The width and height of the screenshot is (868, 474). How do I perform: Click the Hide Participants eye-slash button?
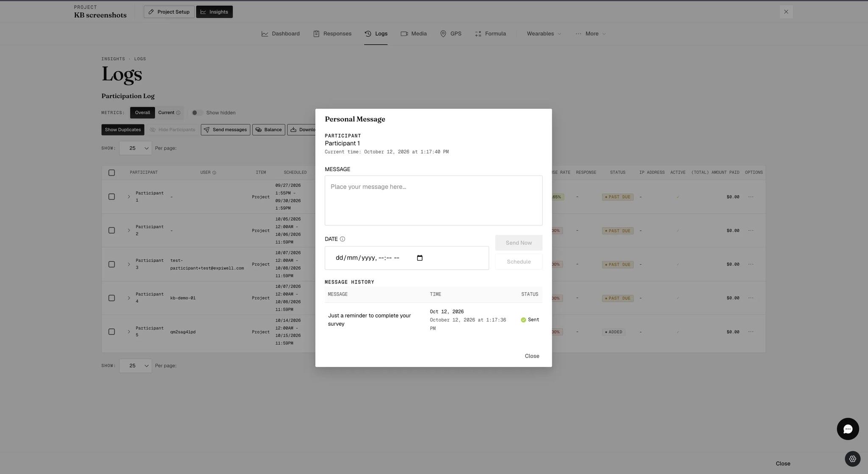tap(172, 130)
